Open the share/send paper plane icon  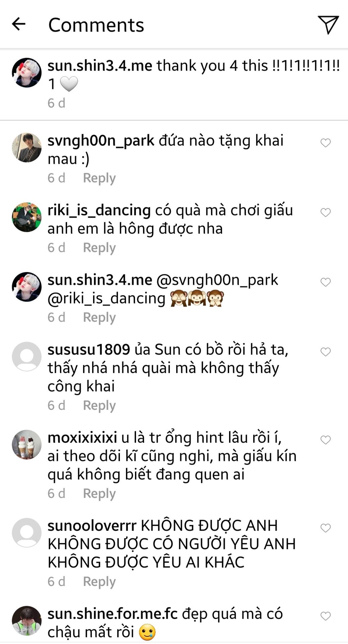click(328, 24)
